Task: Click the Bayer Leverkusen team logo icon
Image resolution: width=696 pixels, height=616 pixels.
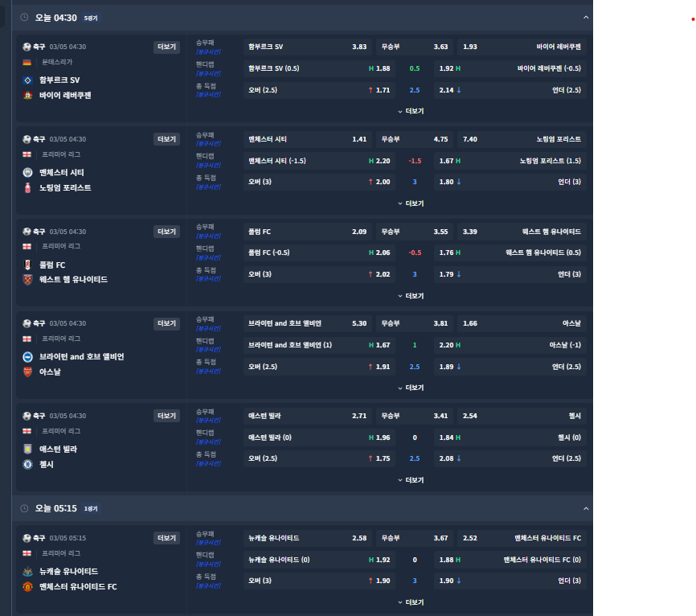Action: coord(27,96)
